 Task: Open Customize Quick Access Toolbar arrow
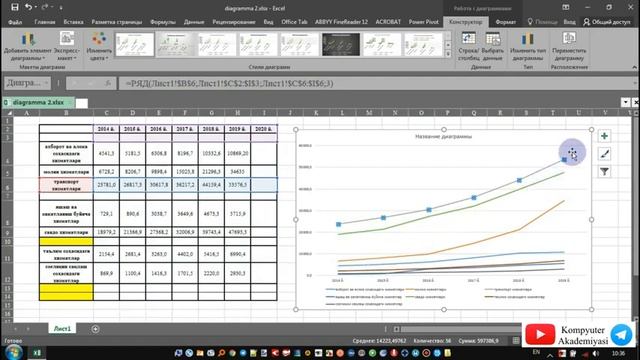click(x=61, y=7)
